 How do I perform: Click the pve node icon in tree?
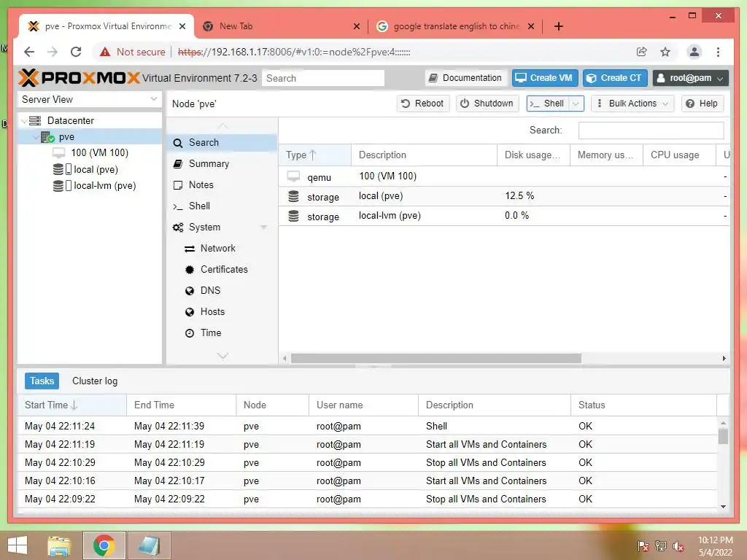(47, 137)
